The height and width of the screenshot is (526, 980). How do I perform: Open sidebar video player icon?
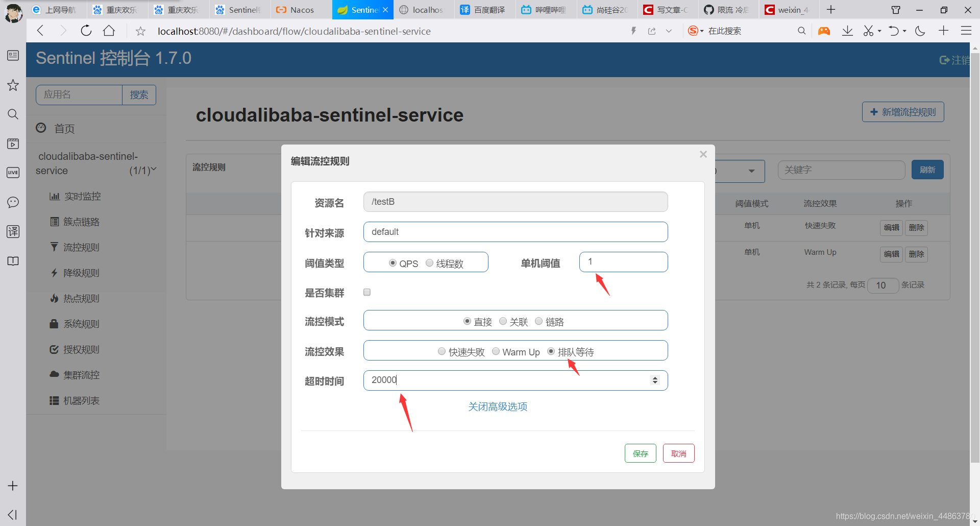click(13, 144)
